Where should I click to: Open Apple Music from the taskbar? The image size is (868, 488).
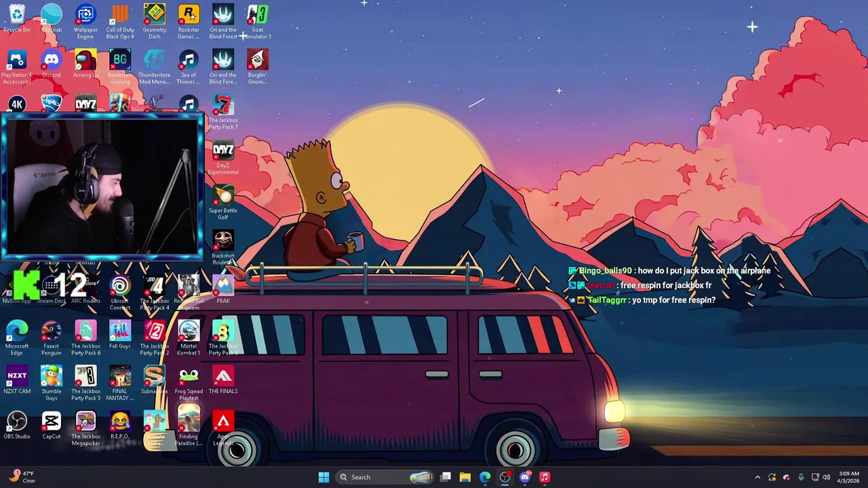[x=545, y=477]
